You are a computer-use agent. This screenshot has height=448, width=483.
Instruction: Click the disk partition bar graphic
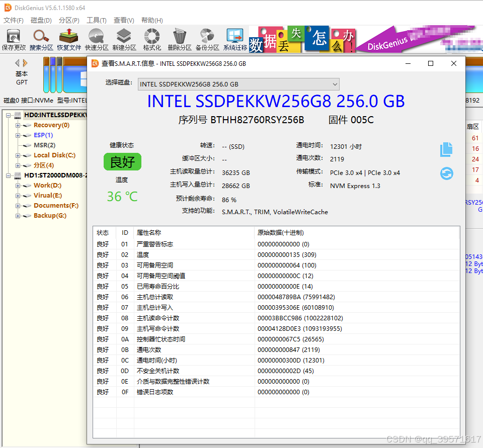coord(65,75)
